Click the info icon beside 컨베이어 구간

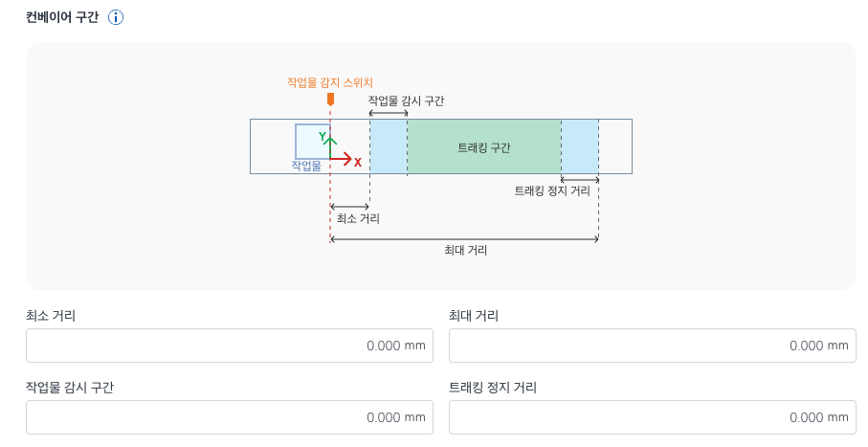pyautogui.click(x=116, y=18)
